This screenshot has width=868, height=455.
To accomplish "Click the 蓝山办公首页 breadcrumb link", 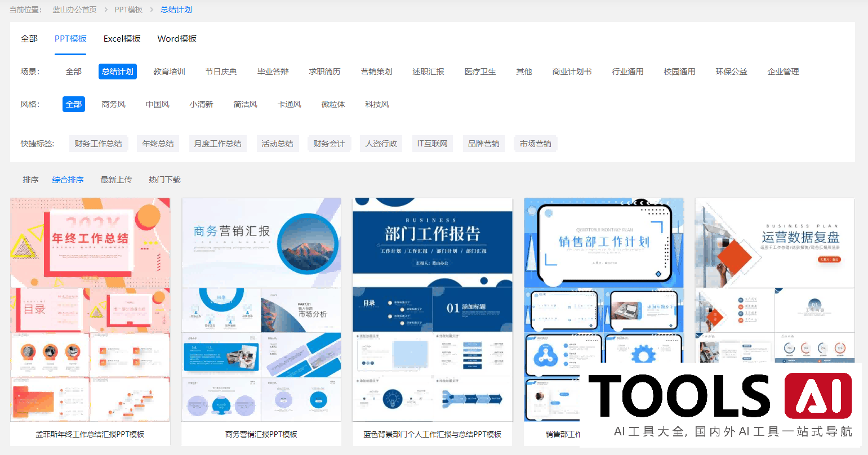I will (73, 9).
